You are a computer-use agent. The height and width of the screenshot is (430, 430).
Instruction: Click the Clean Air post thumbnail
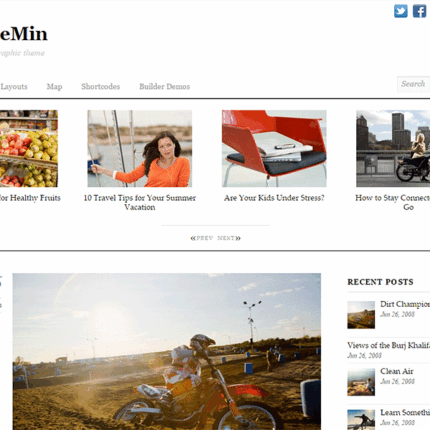pos(361,382)
